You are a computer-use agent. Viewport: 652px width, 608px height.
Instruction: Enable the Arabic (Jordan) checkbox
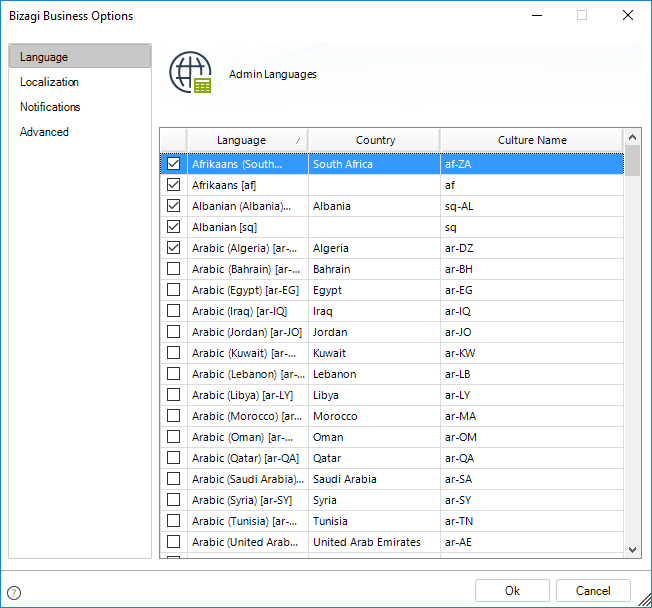coord(173,331)
